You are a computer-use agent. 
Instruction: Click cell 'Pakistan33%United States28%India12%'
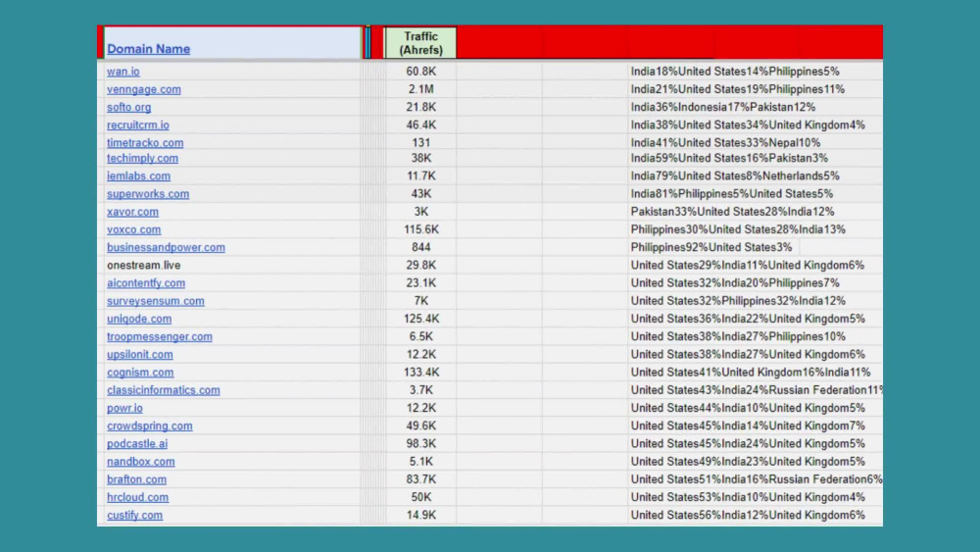[732, 212]
